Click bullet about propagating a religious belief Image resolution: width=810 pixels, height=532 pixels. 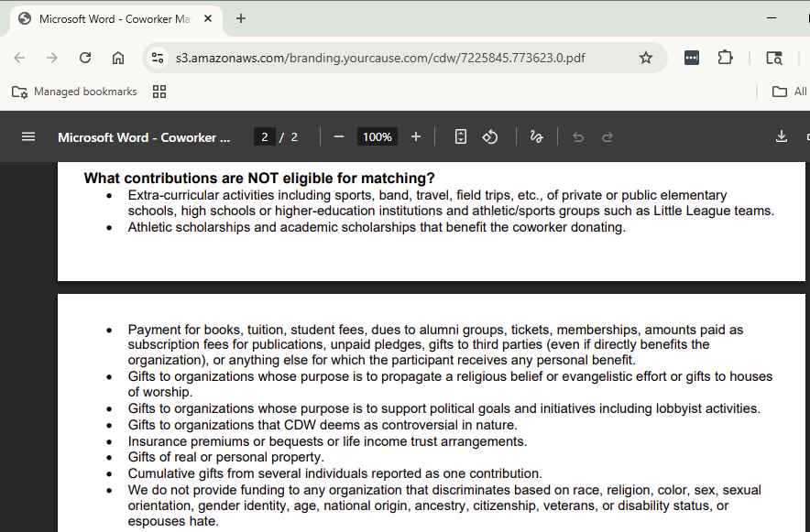[x=450, y=384]
